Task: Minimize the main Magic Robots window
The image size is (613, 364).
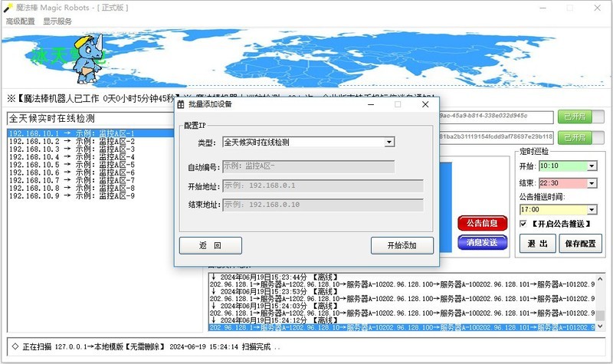Action: click(543, 8)
